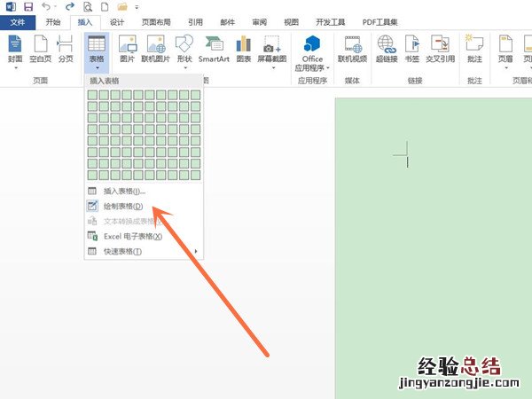532x399 pixels.
Task: Switch to the PDF工具集 tab
Action: click(x=380, y=22)
